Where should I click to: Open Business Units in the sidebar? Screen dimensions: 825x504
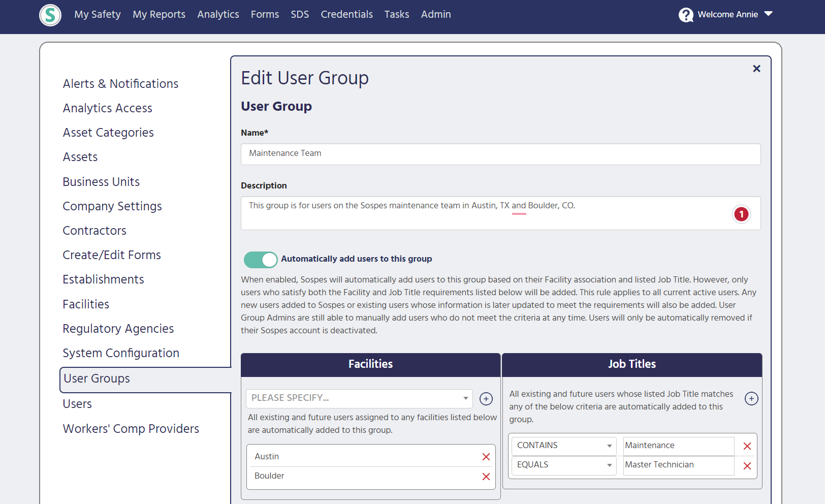[x=101, y=182]
